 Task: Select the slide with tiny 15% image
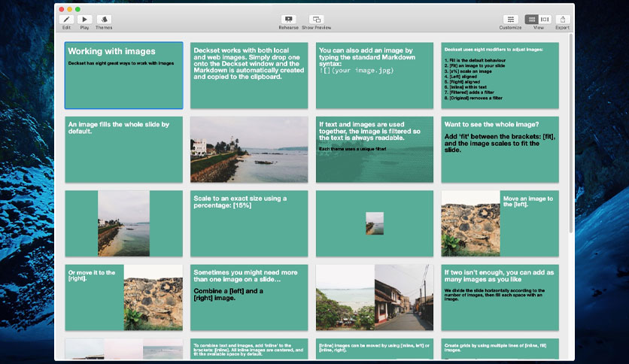coord(375,223)
